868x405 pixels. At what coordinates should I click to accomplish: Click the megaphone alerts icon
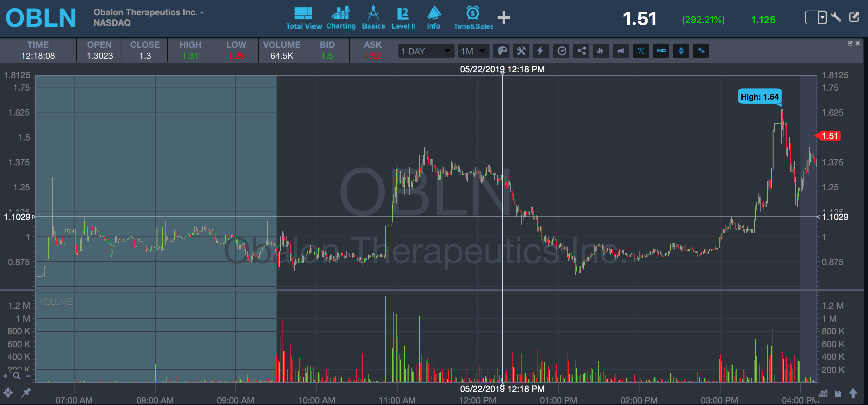coord(621,51)
